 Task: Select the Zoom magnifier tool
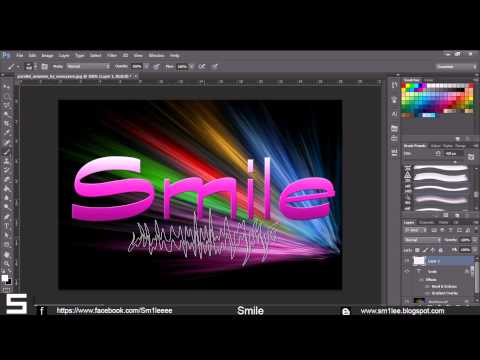6,264
